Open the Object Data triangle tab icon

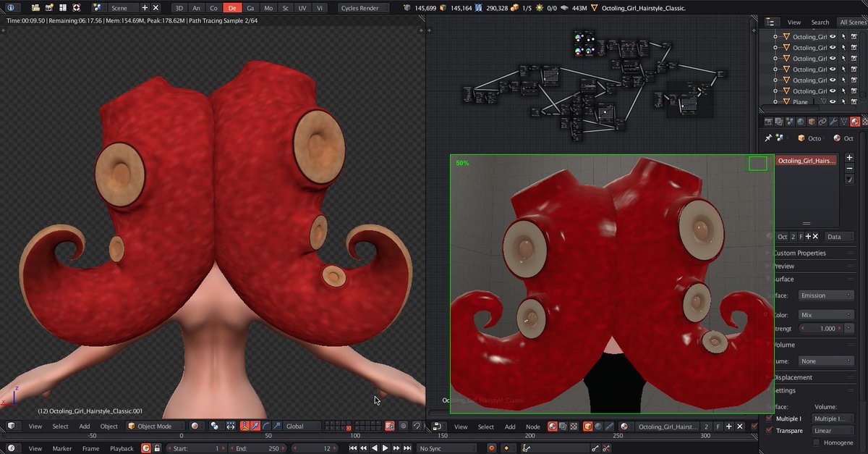pos(843,122)
